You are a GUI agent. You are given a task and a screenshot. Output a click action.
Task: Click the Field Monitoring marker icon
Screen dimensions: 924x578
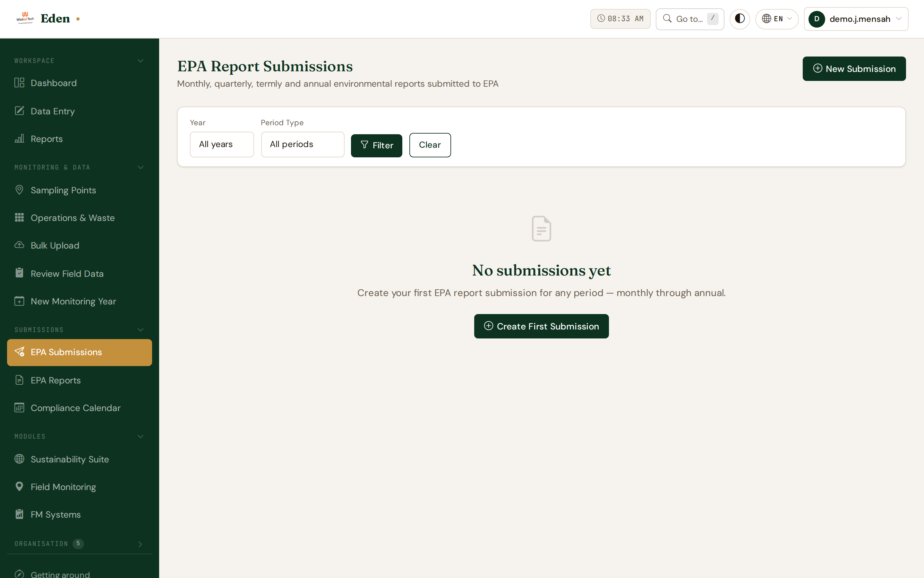(19, 486)
